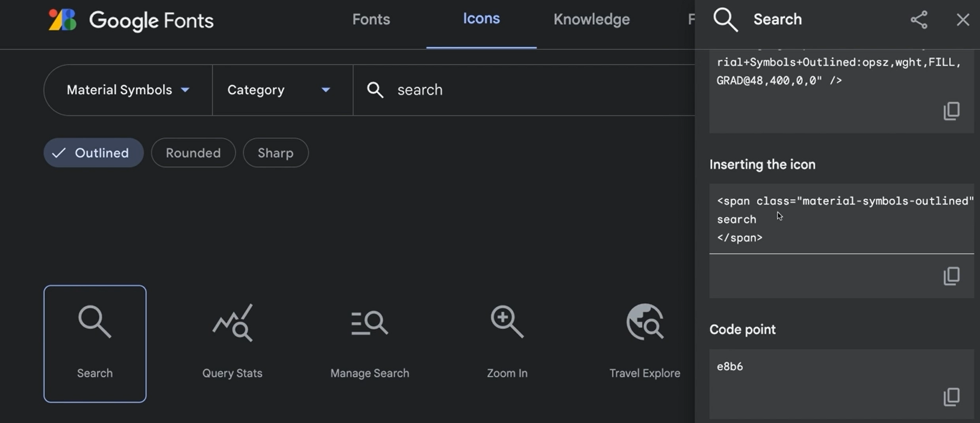This screenshot has height=423, width=980.
Task: Click the "Code point" heading
Action: tap(743, 330)
